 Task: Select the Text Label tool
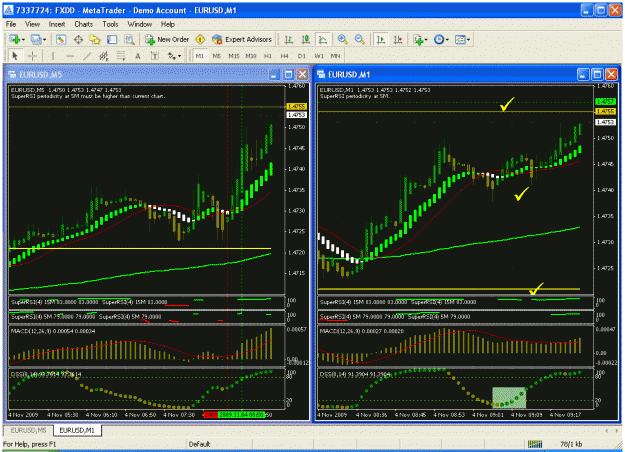(x=155, y=56)
